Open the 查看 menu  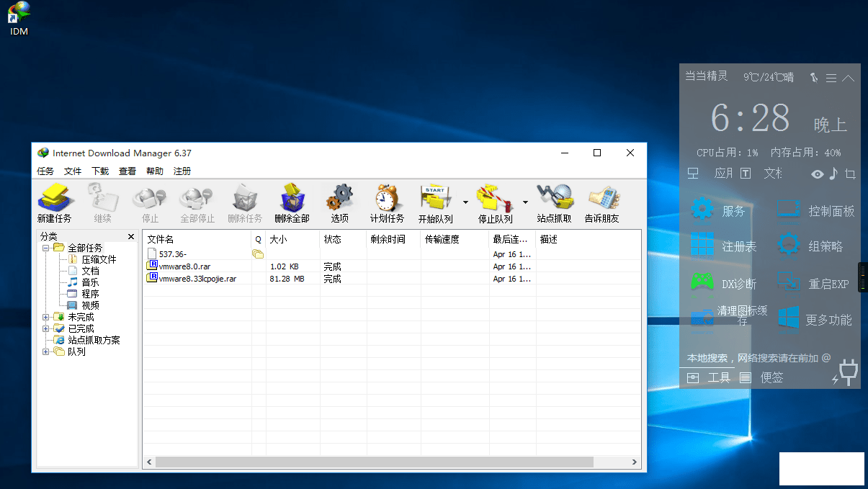127,171
